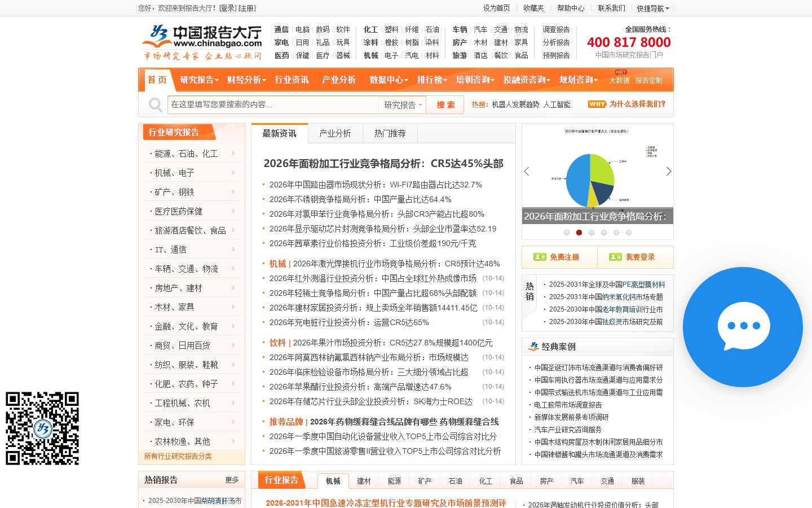The width and height of the screenshot is (812, 508).
Task: Click the chinabgao.com site logo
Action: [x=202, y=42]
